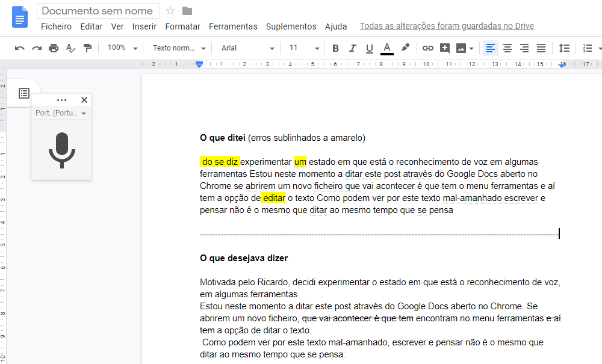The width and height of the screenshot is (602, 364).
Task: Click the document title field
Action: tap(98, 11)
